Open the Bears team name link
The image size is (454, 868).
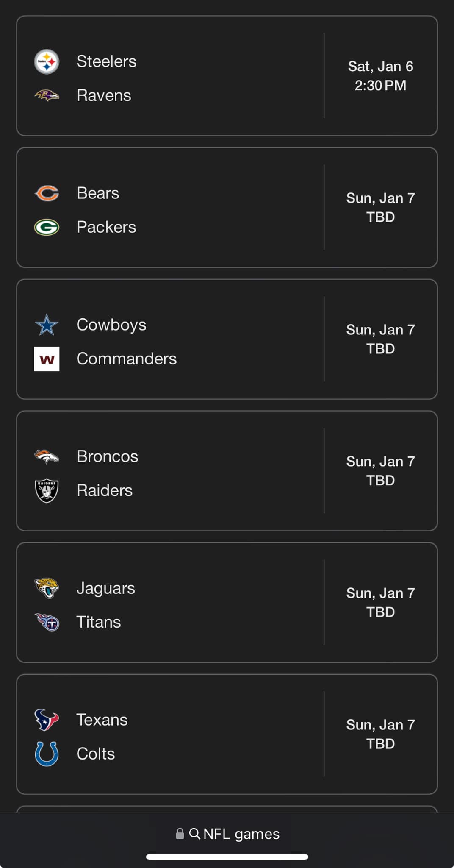coord(98,193)
